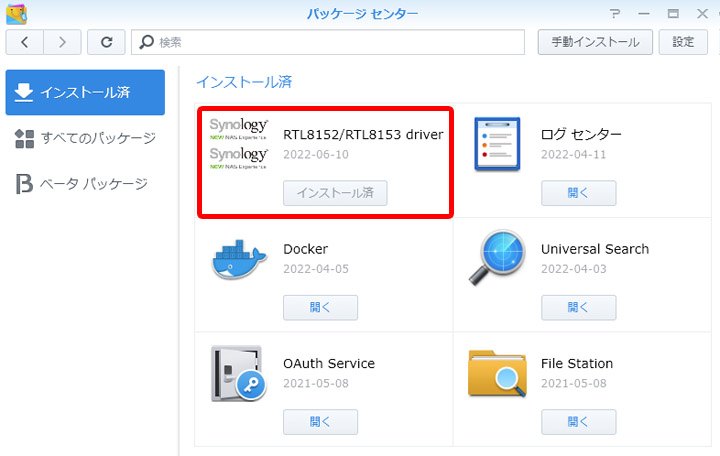The width and height of the screenshot is (720, 456).
Task: Click the grid icon for すべてのパッケージ
Action: (24, 139)
